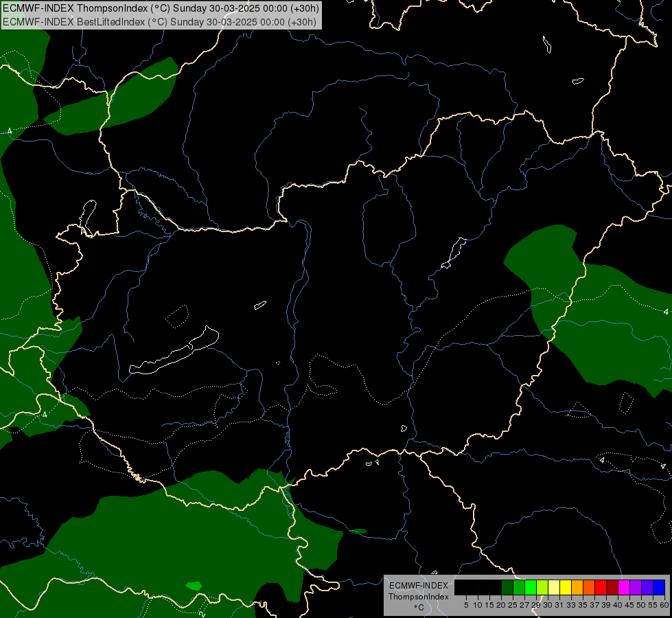Click the legend tick value '10'
Screen dimensions: 672x618
click(478, 605)
